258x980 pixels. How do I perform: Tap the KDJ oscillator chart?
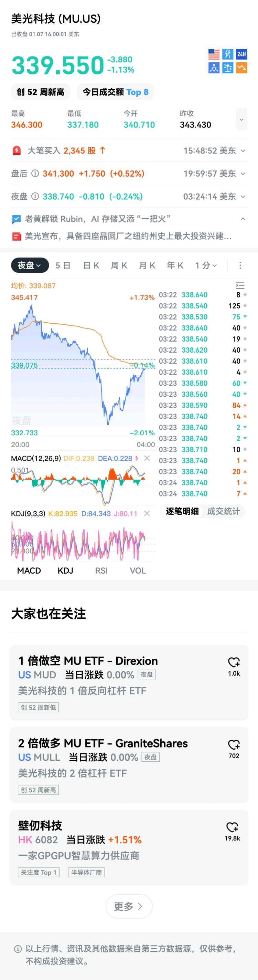[x=83, y=541]
